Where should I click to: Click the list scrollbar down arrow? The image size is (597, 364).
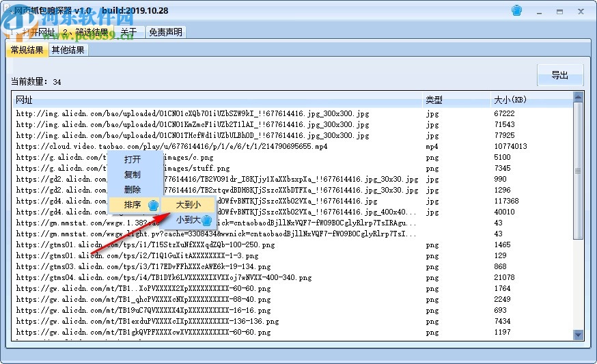pos(578,335)
